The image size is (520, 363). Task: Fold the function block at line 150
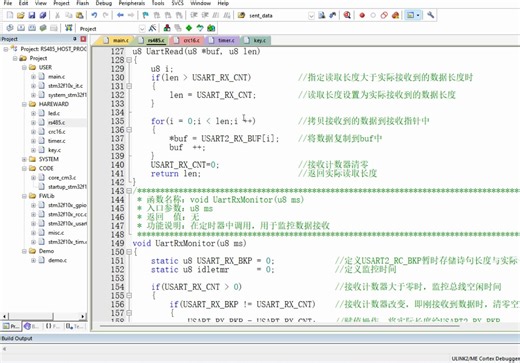(x=129, y=252)
